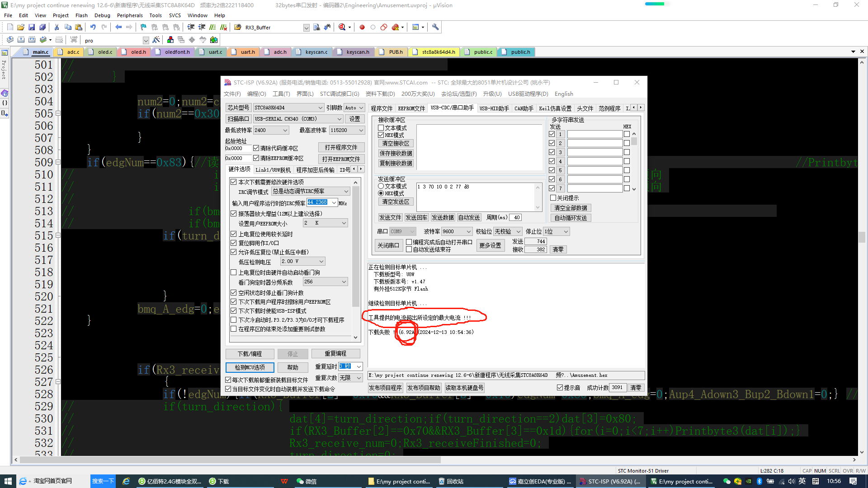868x488 pixels.
Task: Expand the 波特率 9600 dropdown
Action: [469, 231]
